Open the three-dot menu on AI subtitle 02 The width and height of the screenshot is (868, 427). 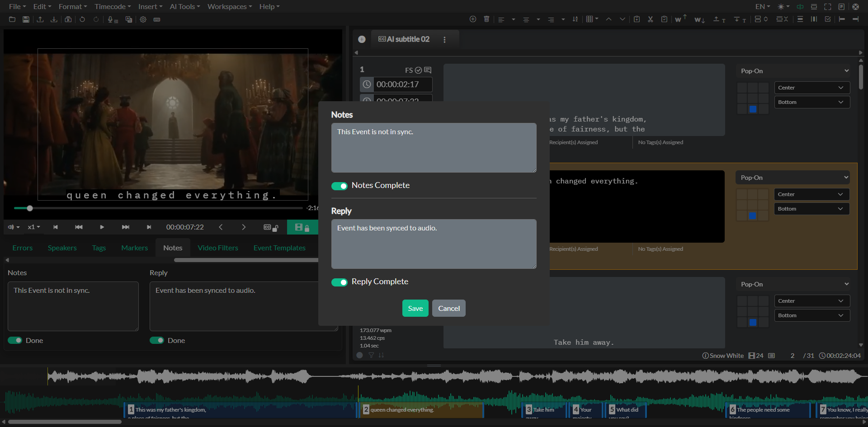[444, 40]
